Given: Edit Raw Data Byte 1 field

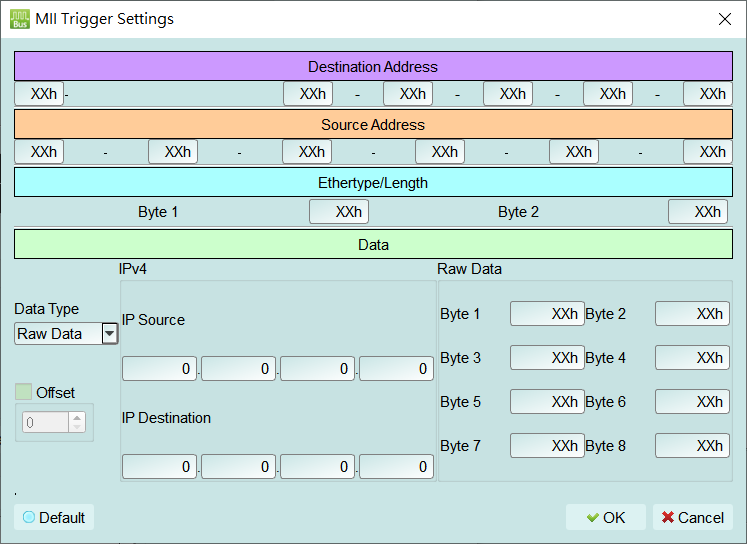Looking at the screenshot, I should [x=547, y=313].
